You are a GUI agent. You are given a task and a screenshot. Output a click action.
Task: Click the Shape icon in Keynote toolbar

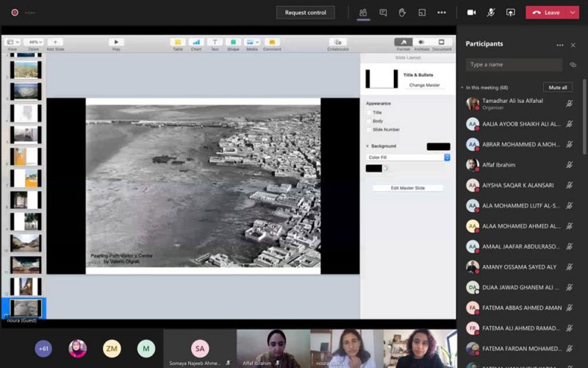point(233,42)
